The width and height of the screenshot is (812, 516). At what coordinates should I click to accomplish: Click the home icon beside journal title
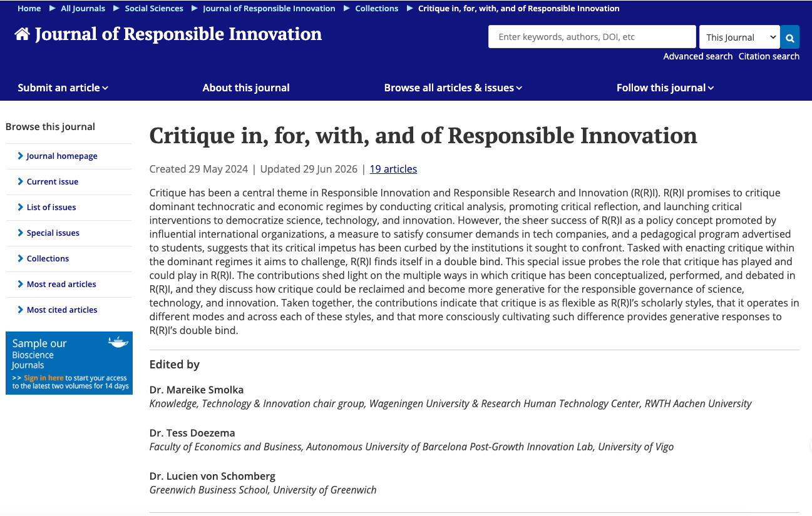click(x=22, y=34)
